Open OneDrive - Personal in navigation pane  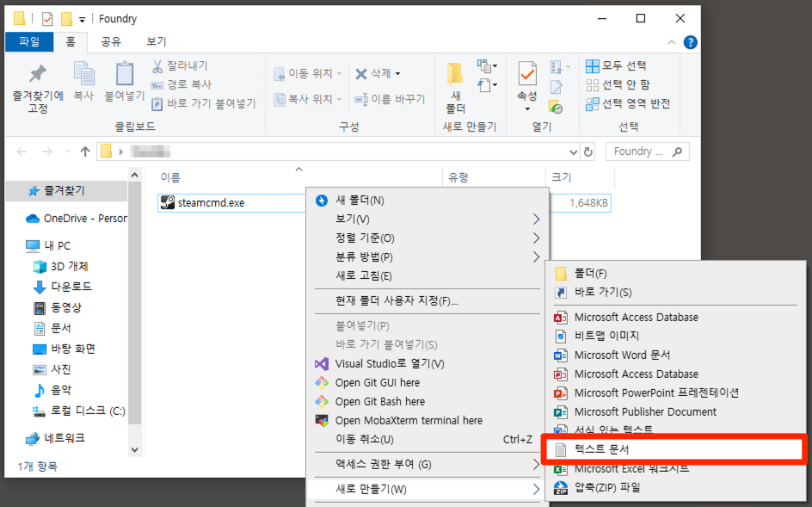pos(76,219)
